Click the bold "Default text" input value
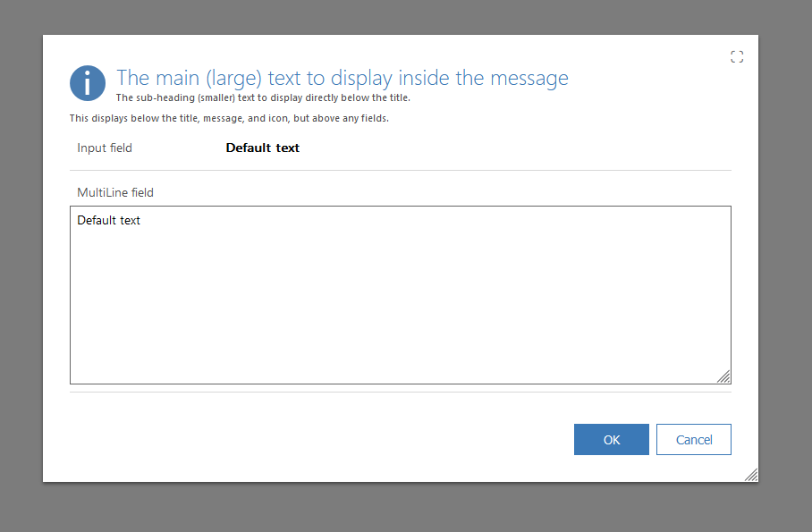Image resolution: width=812 pixels, height=532 pixels. [x=262, y=148]
